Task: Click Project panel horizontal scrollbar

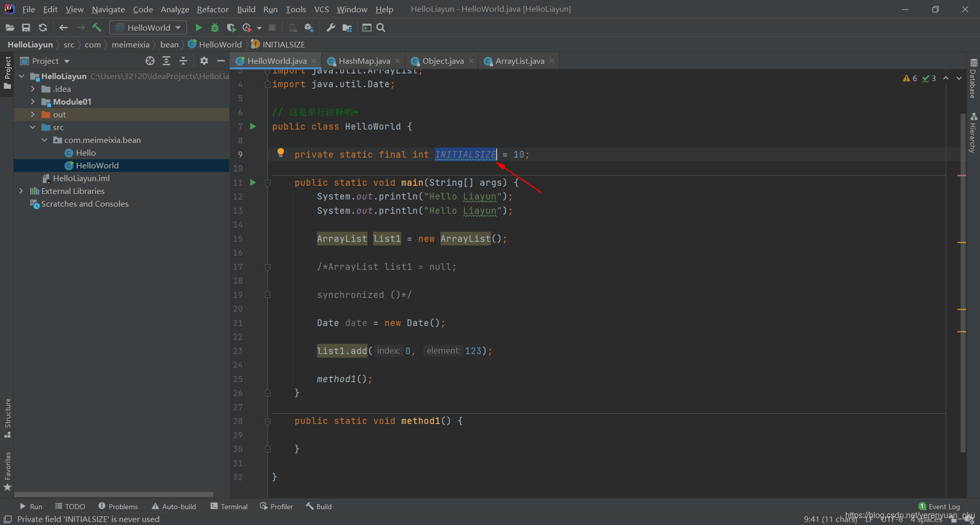Action: coord(113,494)
